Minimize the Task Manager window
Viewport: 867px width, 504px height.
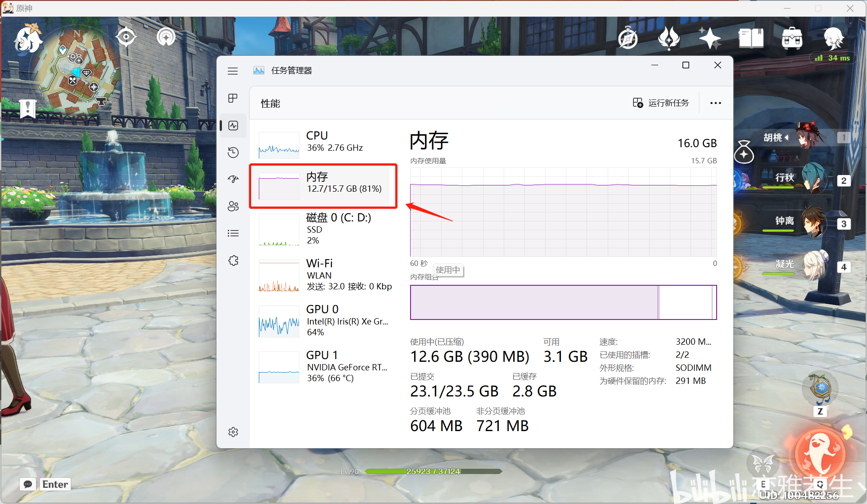pyautogui.click(x=655, y=65)
